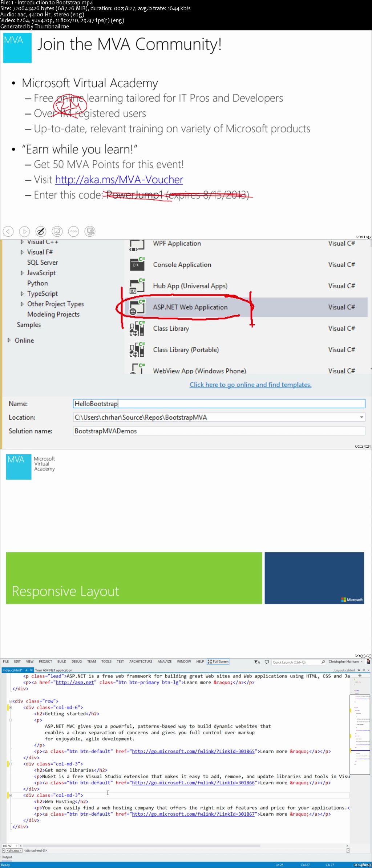Image resolution: width=372 pixels, height=868 pixels.
Task: Open LinkId=301865 link in code
Action: [x=193, y=751]
